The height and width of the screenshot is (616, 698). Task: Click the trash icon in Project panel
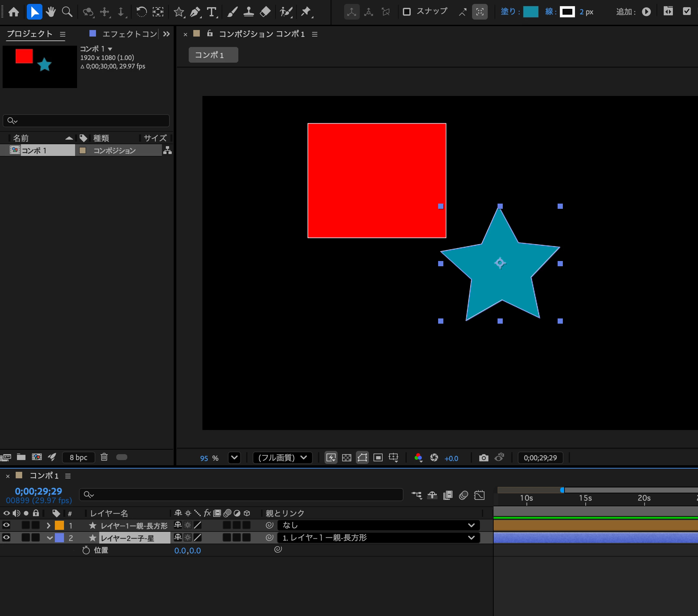[104, 457]
